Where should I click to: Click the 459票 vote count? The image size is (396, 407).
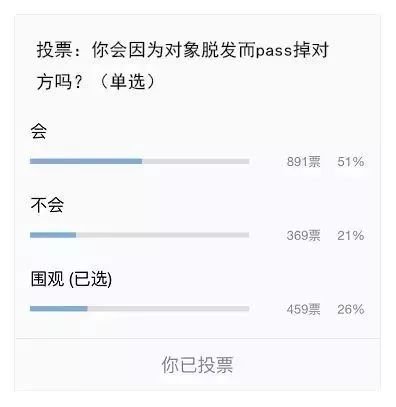pyautogui.click(x=303, y=309)
